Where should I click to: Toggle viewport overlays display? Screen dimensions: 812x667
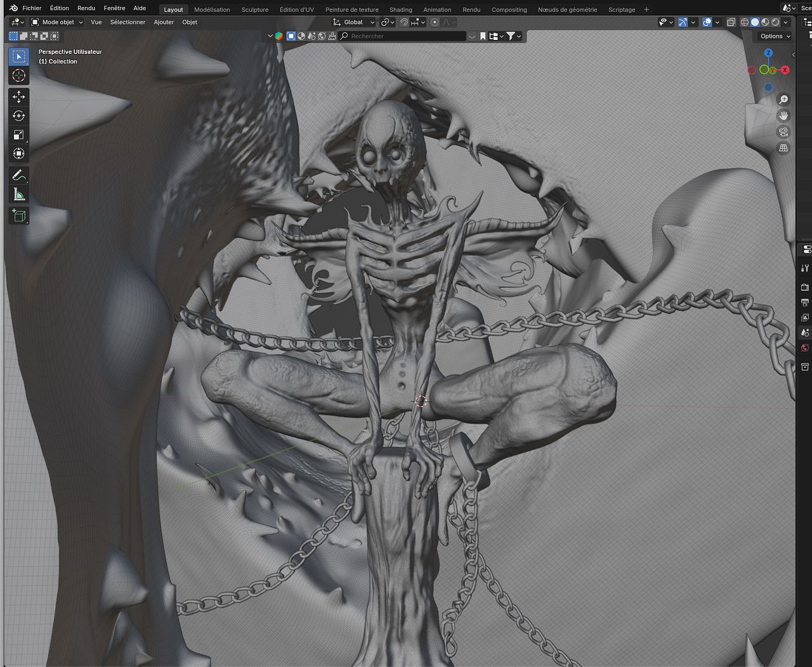[707, 22]
